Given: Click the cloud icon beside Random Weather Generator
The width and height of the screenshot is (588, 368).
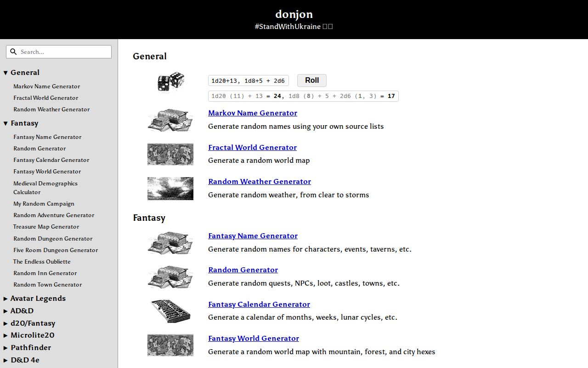Looking at the screenshot, I should click(170, 189).
